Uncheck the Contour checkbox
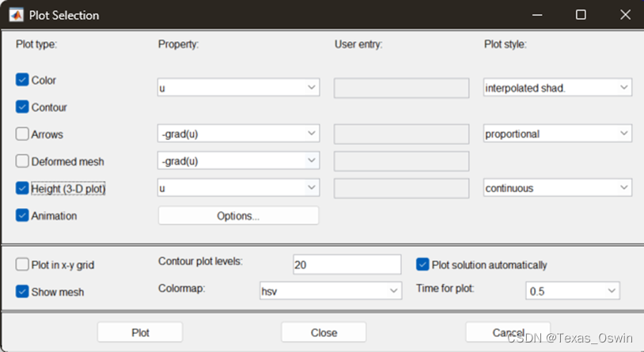 pyautogui.click(x=22, y=107)
